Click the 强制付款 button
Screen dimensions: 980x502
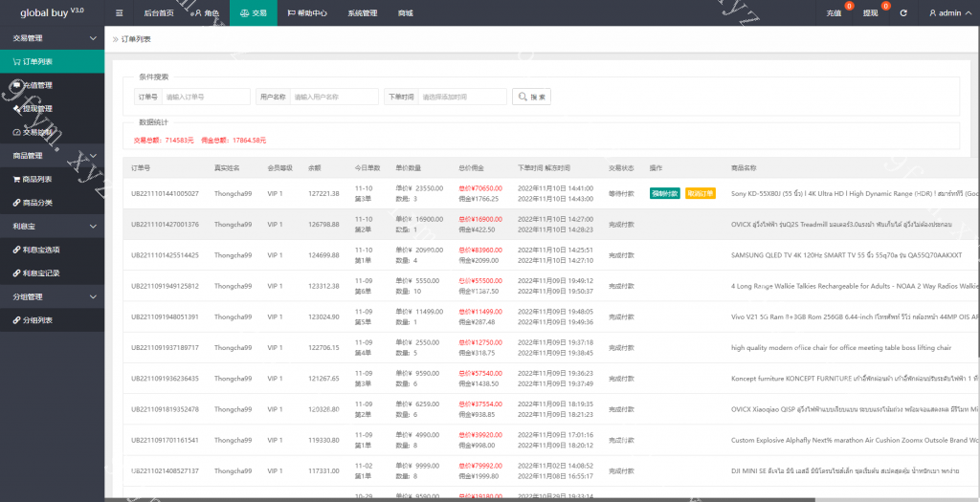pos(665,193)
